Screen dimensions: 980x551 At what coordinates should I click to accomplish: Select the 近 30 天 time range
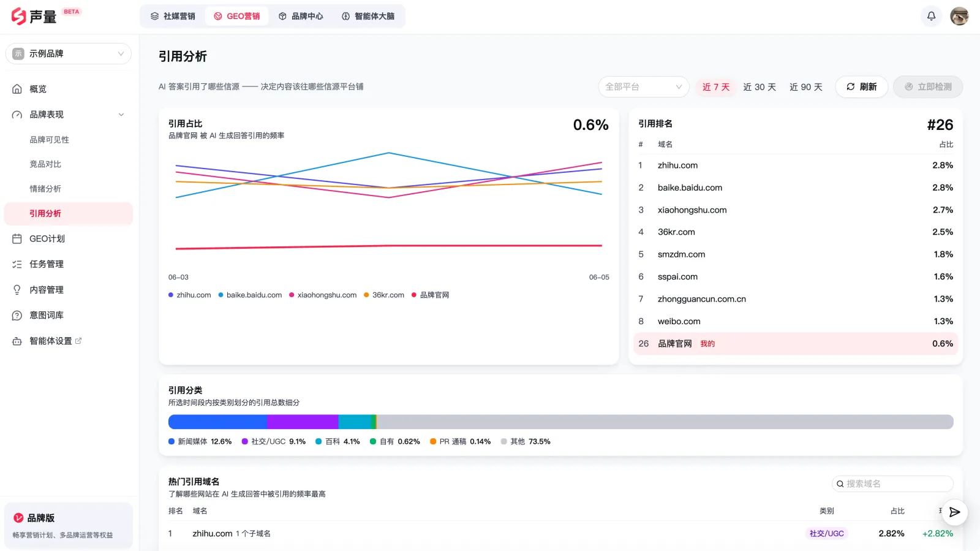click(x=759, y=87)
